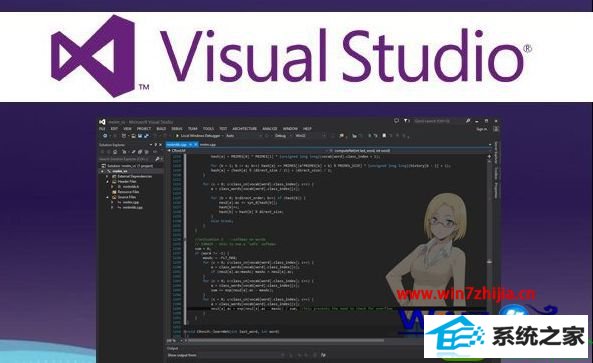
Task: Click the feedback speech bubble icon
Action: (x=396, y=121)
